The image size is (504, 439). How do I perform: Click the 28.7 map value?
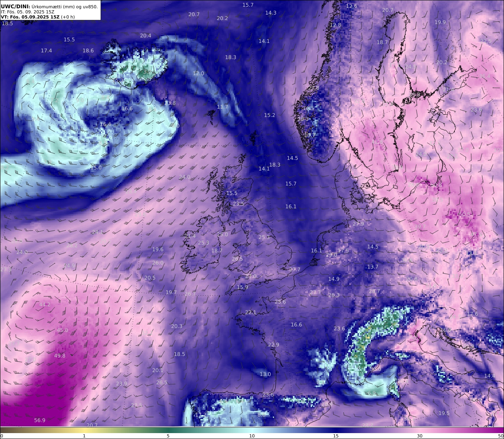point(374,291)
